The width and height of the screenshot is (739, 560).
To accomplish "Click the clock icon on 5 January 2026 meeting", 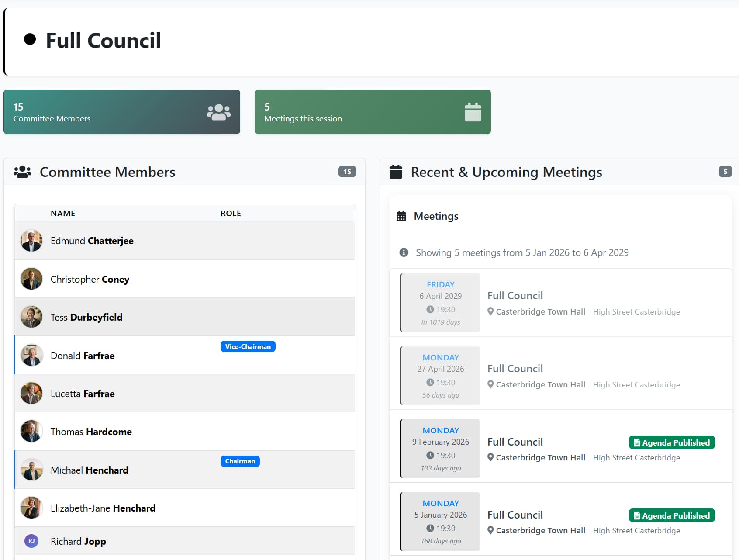I will pyautogui.click(x=430, y=528).
